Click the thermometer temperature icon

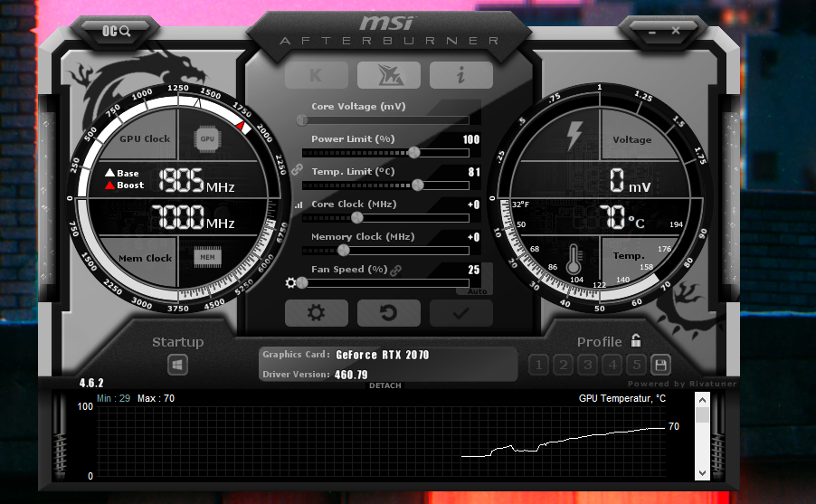(574, 260)
